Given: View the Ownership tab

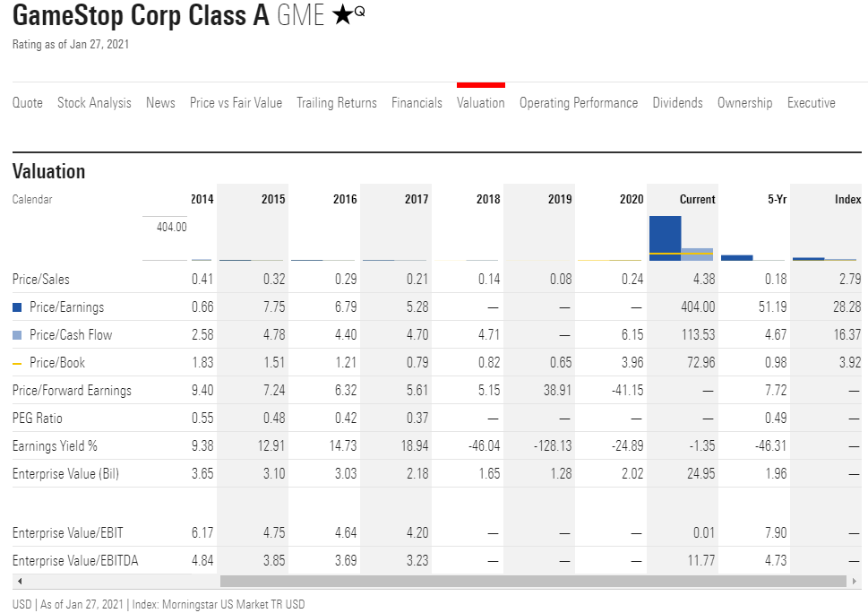Looking at the screenshot, I should click(x=744, y=103).
